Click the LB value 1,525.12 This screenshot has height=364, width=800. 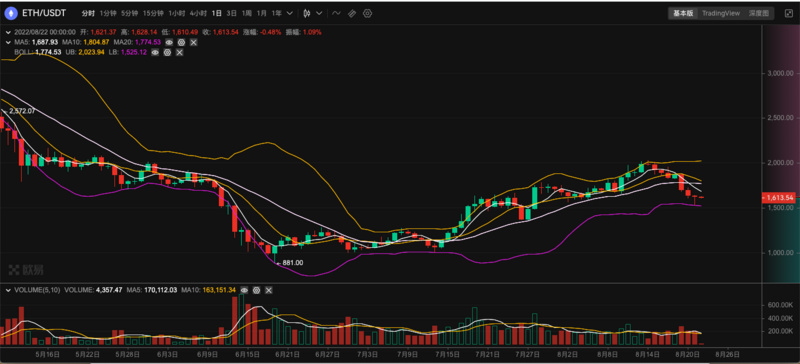coord(135,52)
